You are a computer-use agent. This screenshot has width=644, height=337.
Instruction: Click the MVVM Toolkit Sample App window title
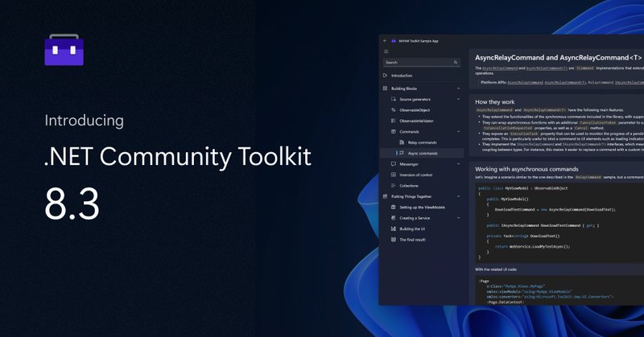[419, 41]
